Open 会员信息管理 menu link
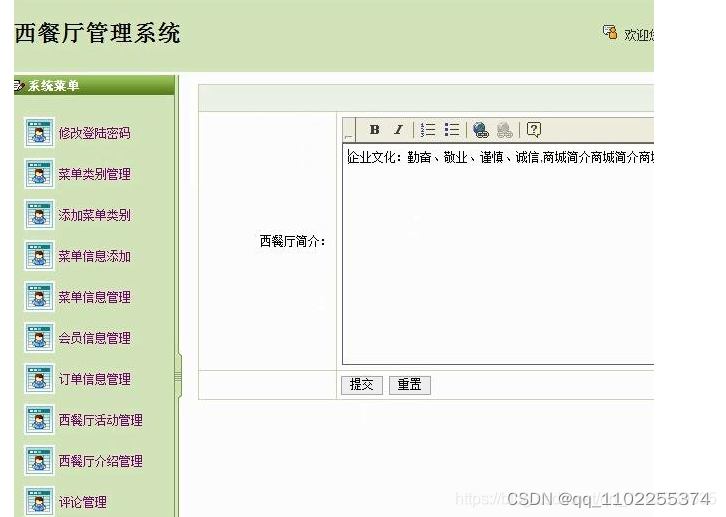This screenshot has height=517, width=726. tap(94, 338)
